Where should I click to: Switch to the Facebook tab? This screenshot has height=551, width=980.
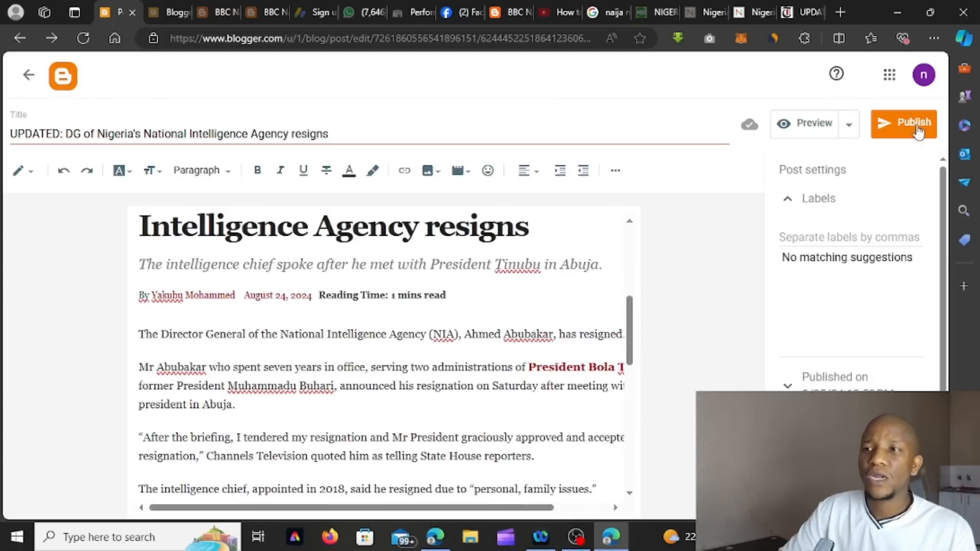point(462,12)
